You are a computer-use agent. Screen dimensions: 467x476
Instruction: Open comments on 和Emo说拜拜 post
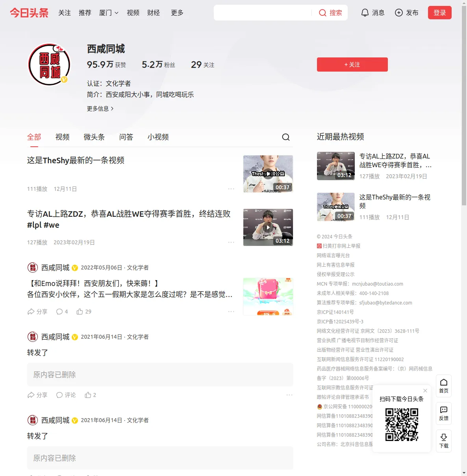click(x=62, y=312)
